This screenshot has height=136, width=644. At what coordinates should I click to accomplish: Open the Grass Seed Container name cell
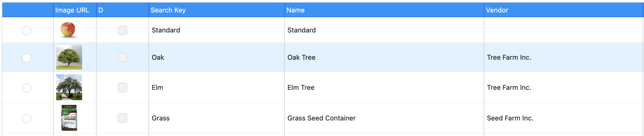pos(321,118)
